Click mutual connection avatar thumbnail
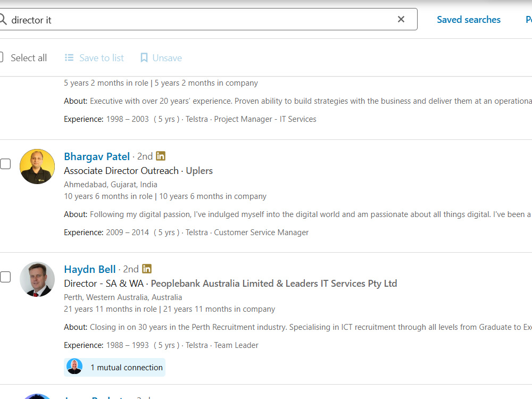The height and width of the screenshot is (399, 532). pyautogui.click(x=74, y=367)
